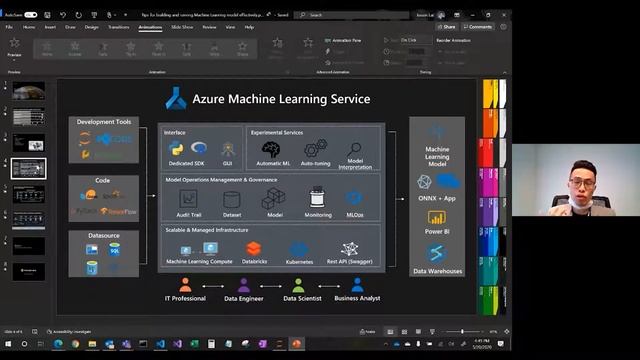Open the Animation Pane

click(x=343, y=40)
